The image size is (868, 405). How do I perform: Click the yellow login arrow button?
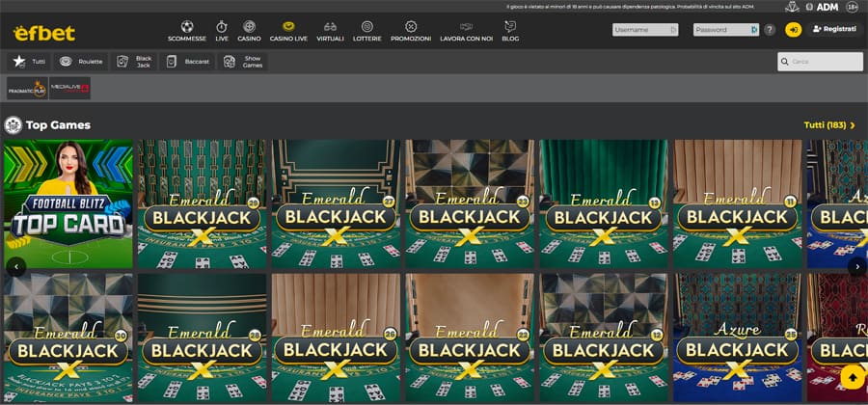(x=794, y=30)
